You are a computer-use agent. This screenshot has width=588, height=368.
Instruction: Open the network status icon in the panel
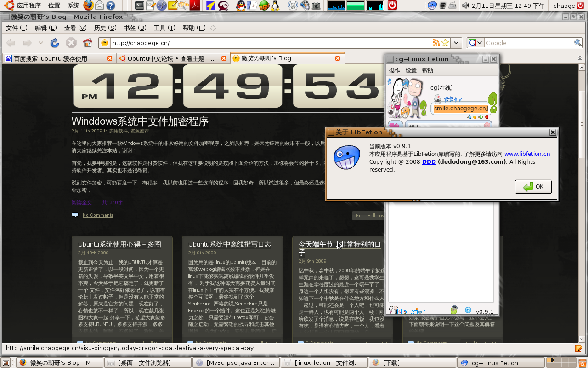(x=442, y=6)
